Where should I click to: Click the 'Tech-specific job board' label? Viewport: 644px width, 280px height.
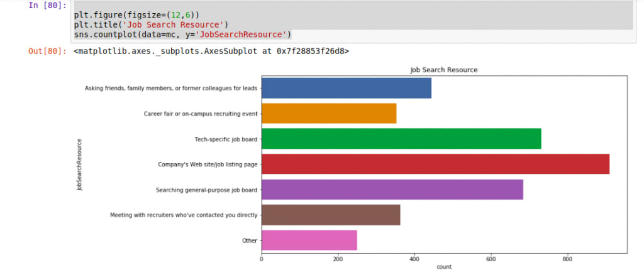pos(226,139)
